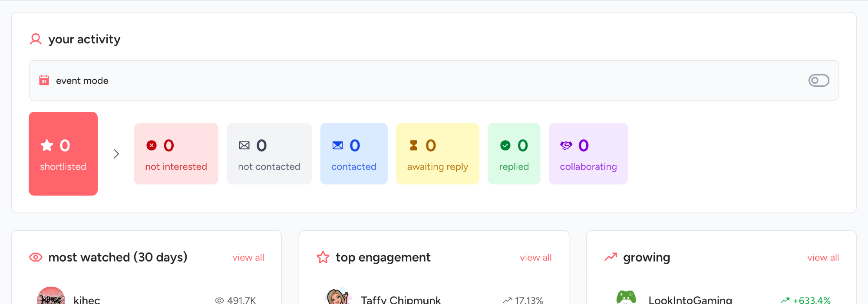Click the growing trend arrow icon

[x=611, y=257]
